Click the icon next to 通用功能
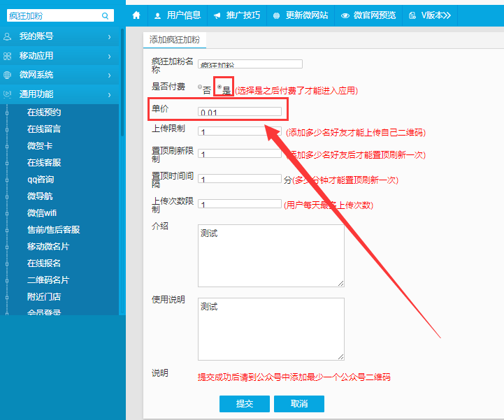 [x=7, y=94]
